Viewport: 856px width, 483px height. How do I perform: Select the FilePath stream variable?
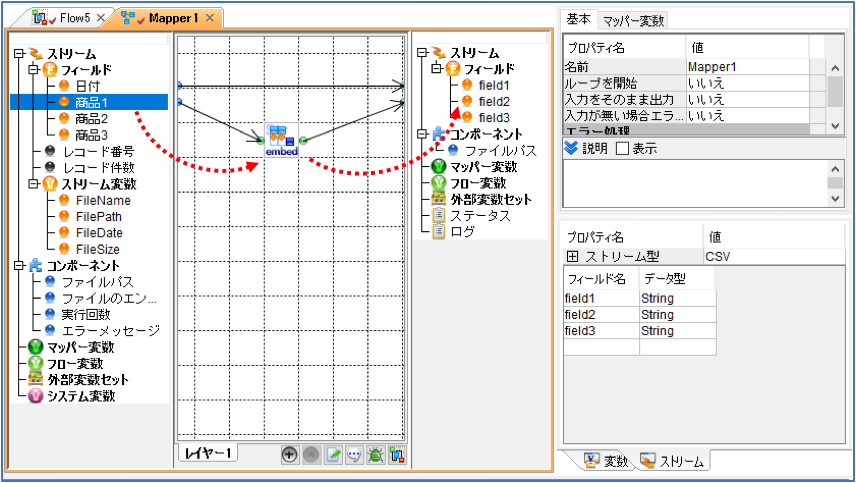pos(99,217)
